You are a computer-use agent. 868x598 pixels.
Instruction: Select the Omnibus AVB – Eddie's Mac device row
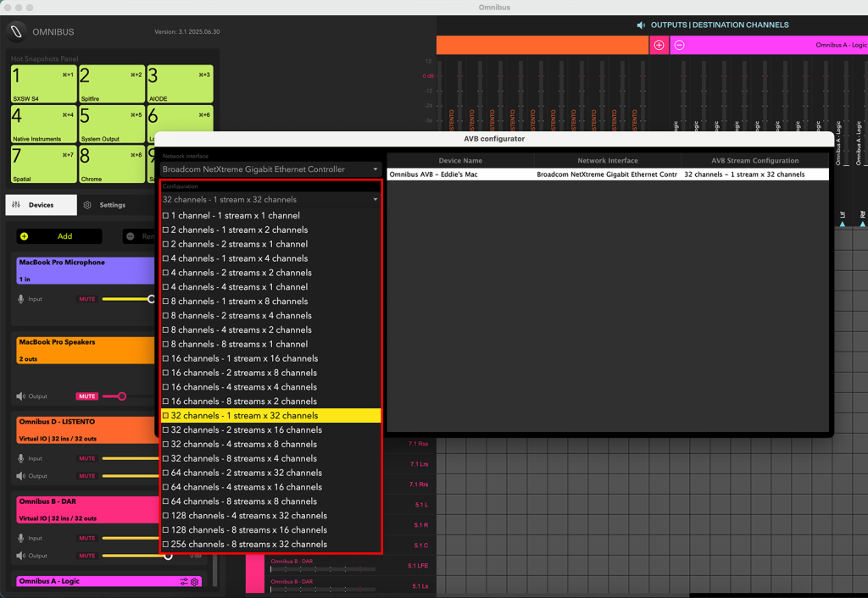point(608,174)
